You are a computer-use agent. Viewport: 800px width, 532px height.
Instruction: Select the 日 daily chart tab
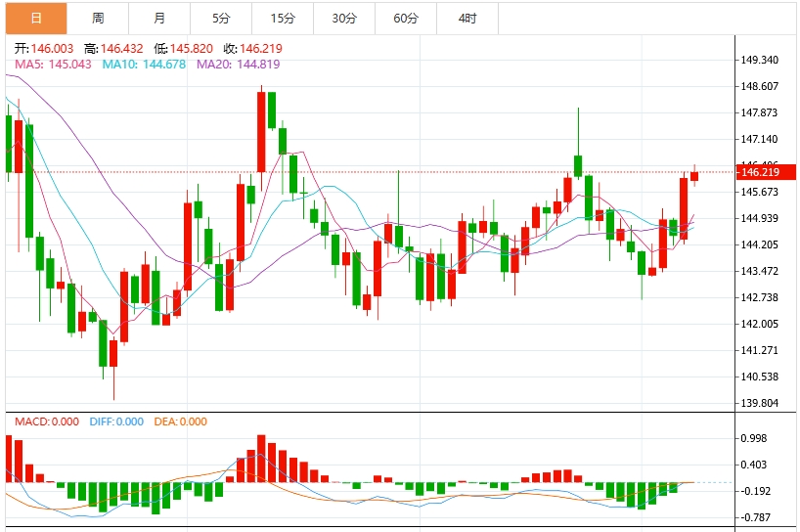click(x=36, y=19)
